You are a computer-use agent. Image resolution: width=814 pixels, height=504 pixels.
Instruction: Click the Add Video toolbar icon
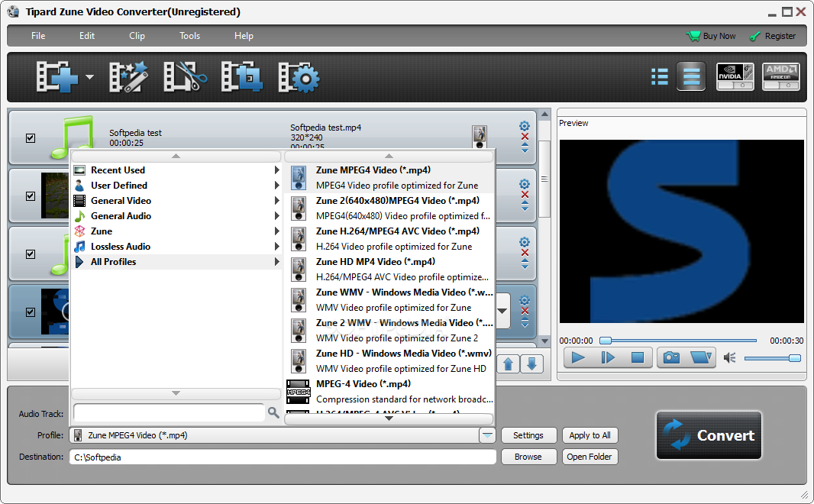57,77
